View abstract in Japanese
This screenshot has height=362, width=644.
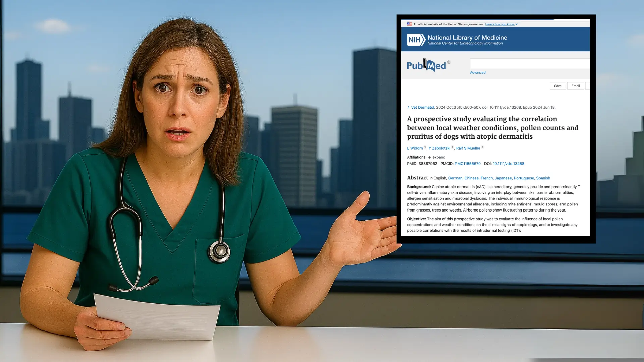tap(503, 178)
